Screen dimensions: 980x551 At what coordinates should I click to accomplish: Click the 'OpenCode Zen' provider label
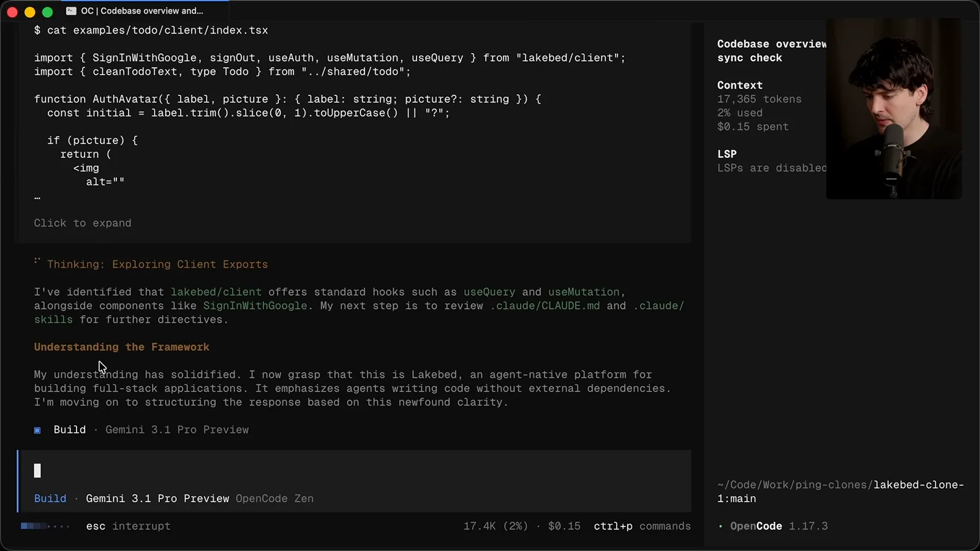click(x=274, y=498)
